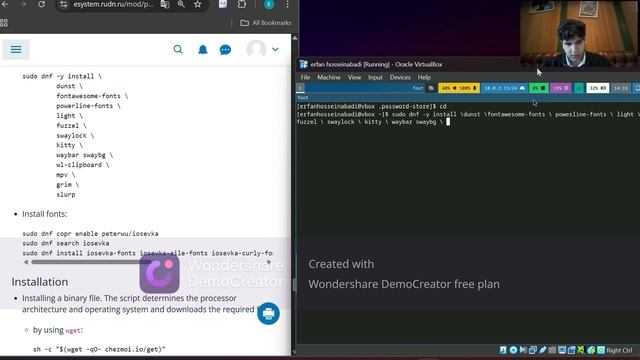640x360 pixels.
Task: Click the blue network address module in waybar
Action: [x=504, y=88]
